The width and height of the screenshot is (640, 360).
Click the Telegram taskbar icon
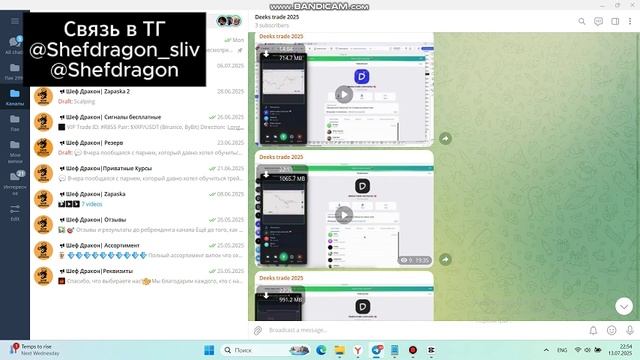(376, 350)
